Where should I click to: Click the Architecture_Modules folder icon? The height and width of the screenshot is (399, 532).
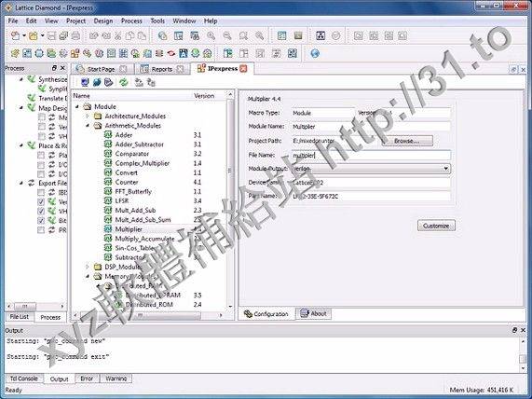[x=98, y=116]
